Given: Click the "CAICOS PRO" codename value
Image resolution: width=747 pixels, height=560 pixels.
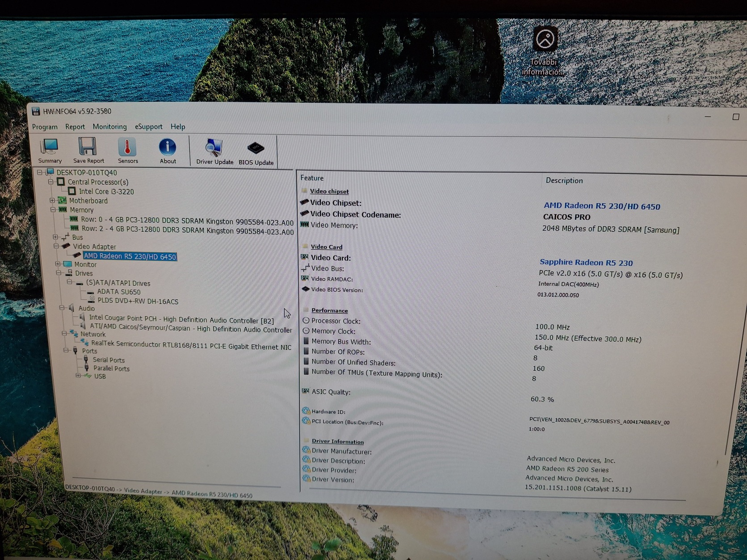Looking at the screenshot, I should pyautogui.click(x=567, y=217).
